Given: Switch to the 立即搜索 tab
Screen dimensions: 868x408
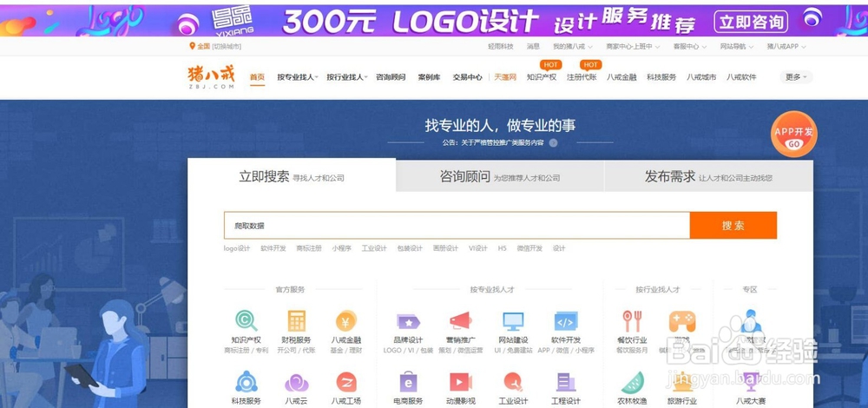Looking at the screenshot, I should [x=292, y=176].
